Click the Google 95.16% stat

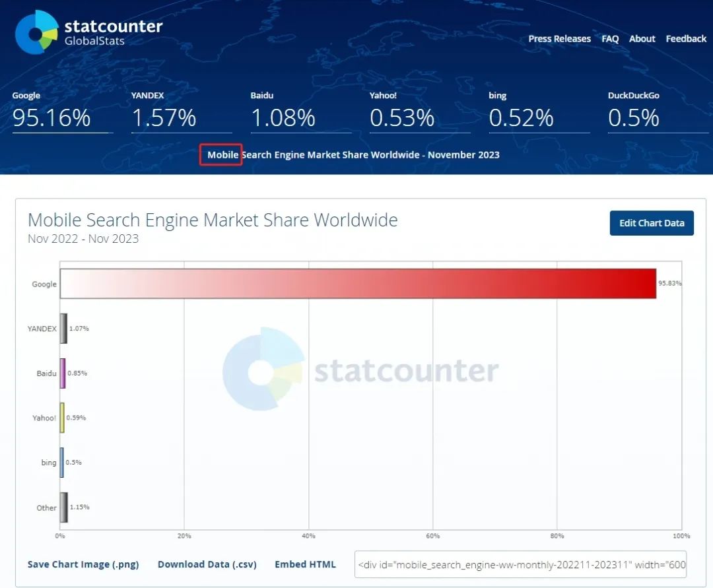[51, 117]
